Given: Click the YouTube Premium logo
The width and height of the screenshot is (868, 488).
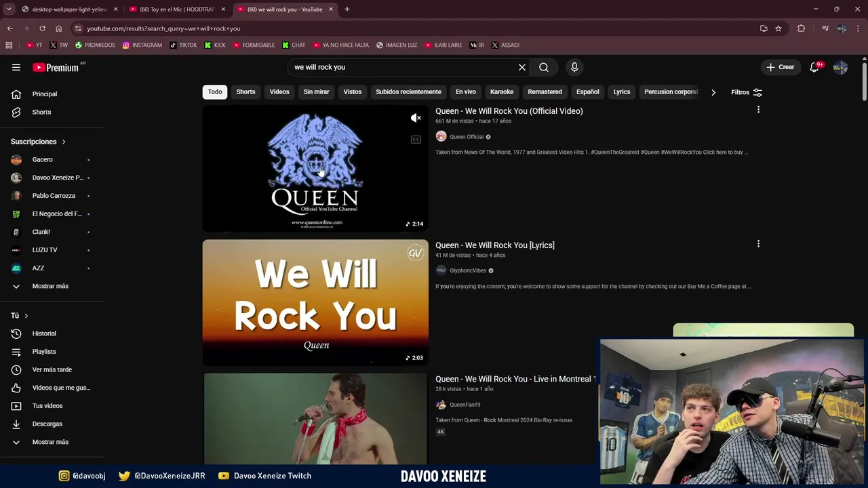Looking at the screenshot, I should tap(56, 67).
